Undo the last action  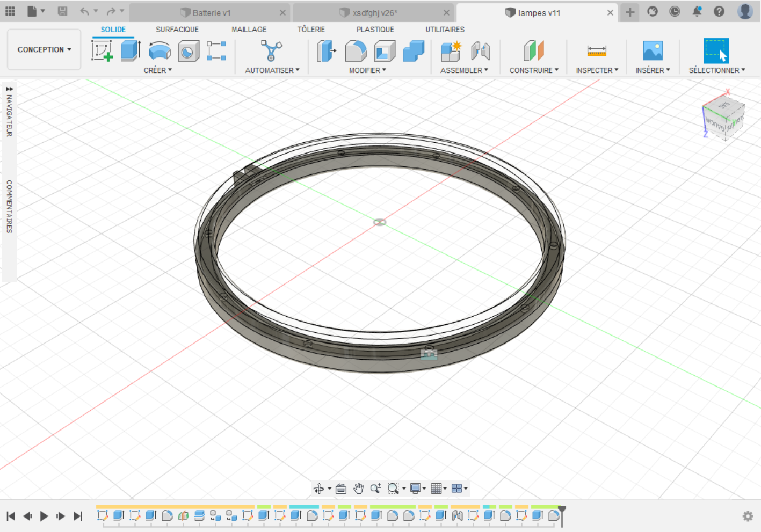pos(84,11)
